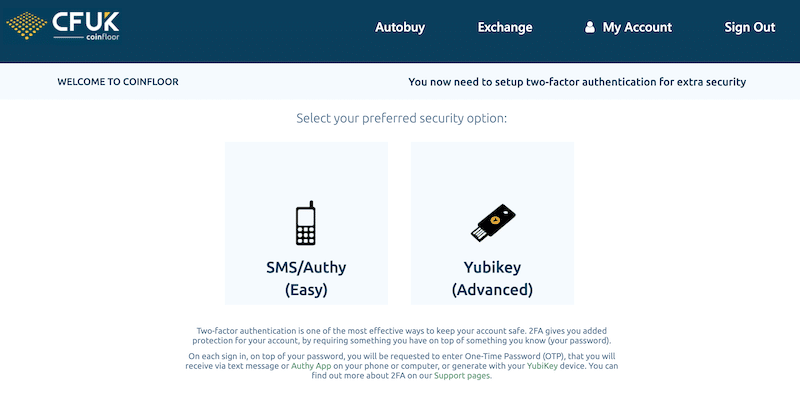The height and width of the screenshot is (402, 800).
Task: Click the paragraph starting 'On each sign in'
Action: 402,366
